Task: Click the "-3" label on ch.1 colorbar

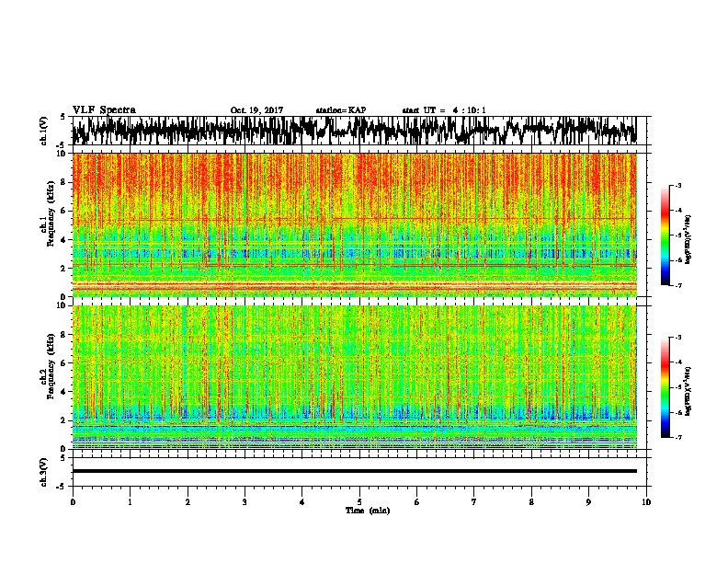Action: (677, 185)
